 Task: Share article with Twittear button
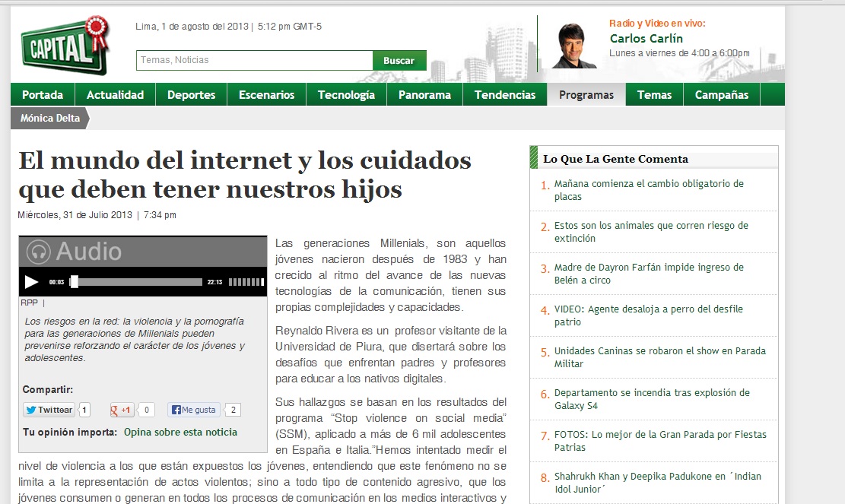(x=49, y=410)
